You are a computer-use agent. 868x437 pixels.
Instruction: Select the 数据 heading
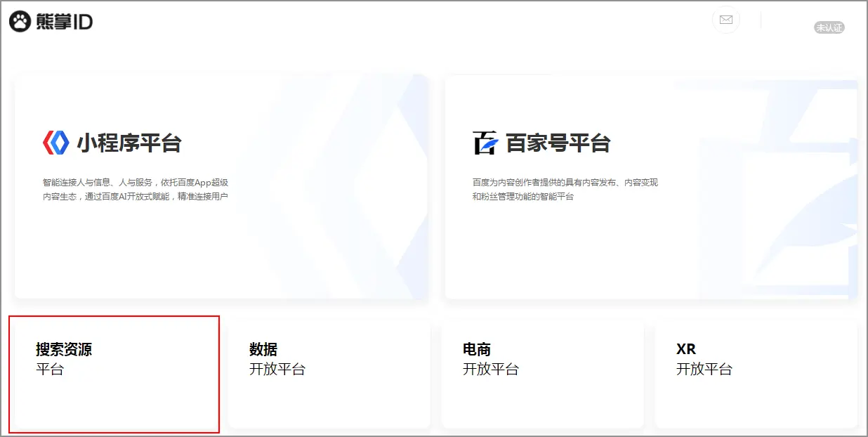(x=263, y=349)
